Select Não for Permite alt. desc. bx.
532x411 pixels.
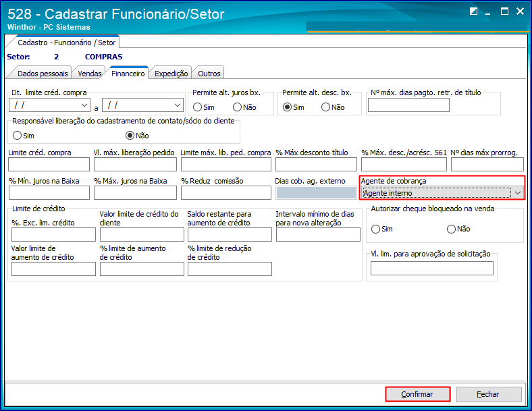(333, 107)
